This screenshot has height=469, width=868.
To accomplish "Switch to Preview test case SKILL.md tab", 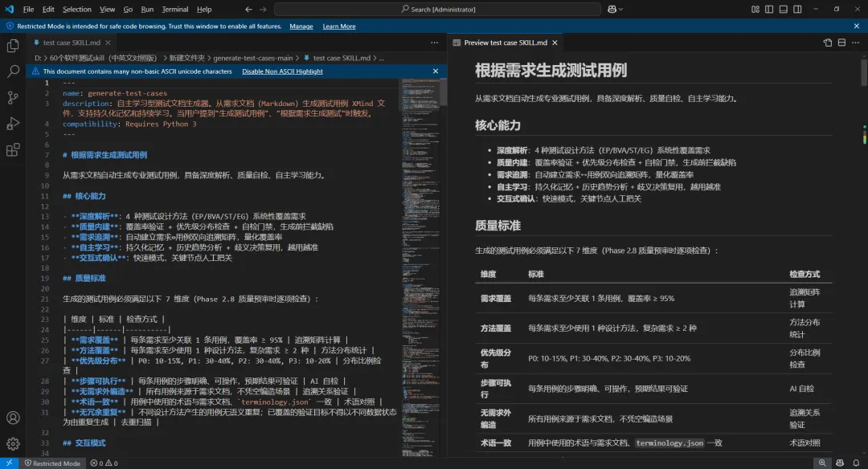I will (x=506, y=43).
